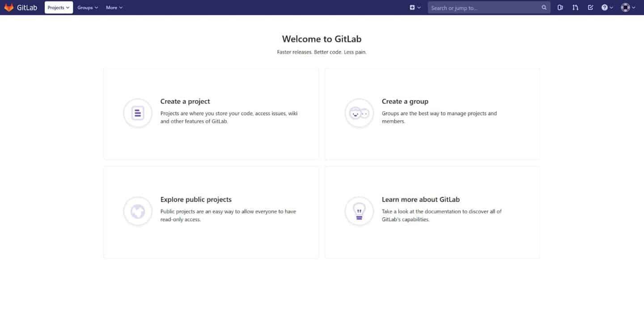Viewport: 644px width, 313px height.
Task: Click the search magnifier icon
Action: pyautogui.click(x=544, y=8)
